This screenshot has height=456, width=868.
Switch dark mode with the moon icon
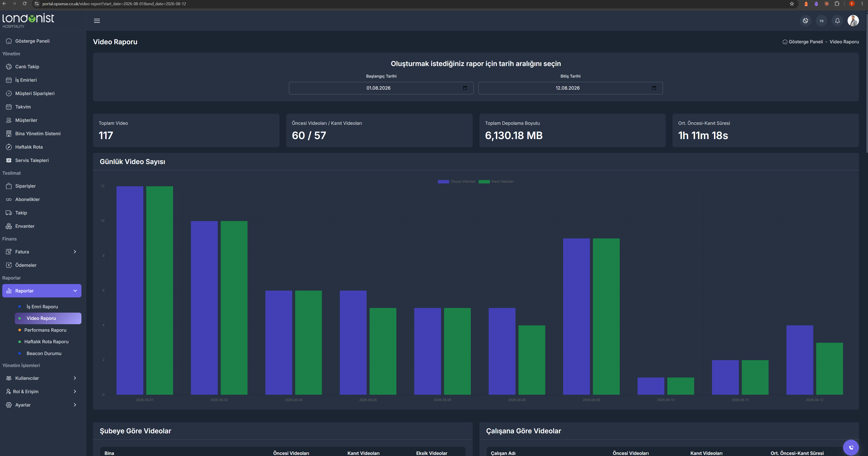(805, 21)
